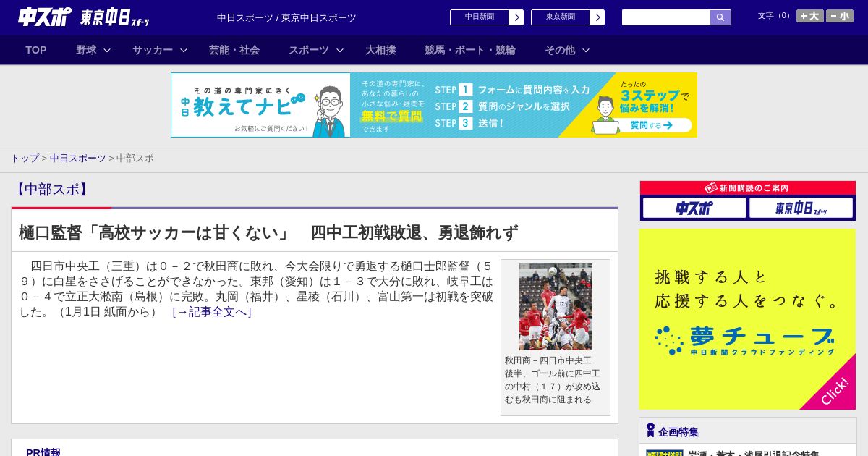Focus the header search input field
Viewport: 868px width, 456px height.
pos(666,17)
